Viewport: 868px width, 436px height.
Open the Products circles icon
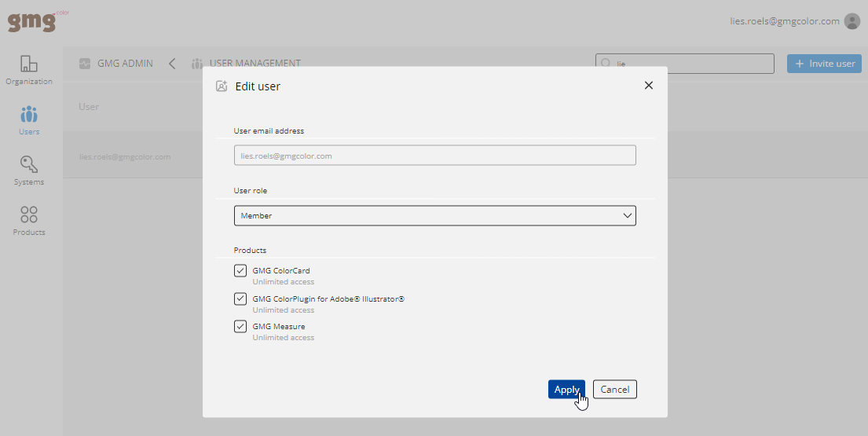pos(29,214)
